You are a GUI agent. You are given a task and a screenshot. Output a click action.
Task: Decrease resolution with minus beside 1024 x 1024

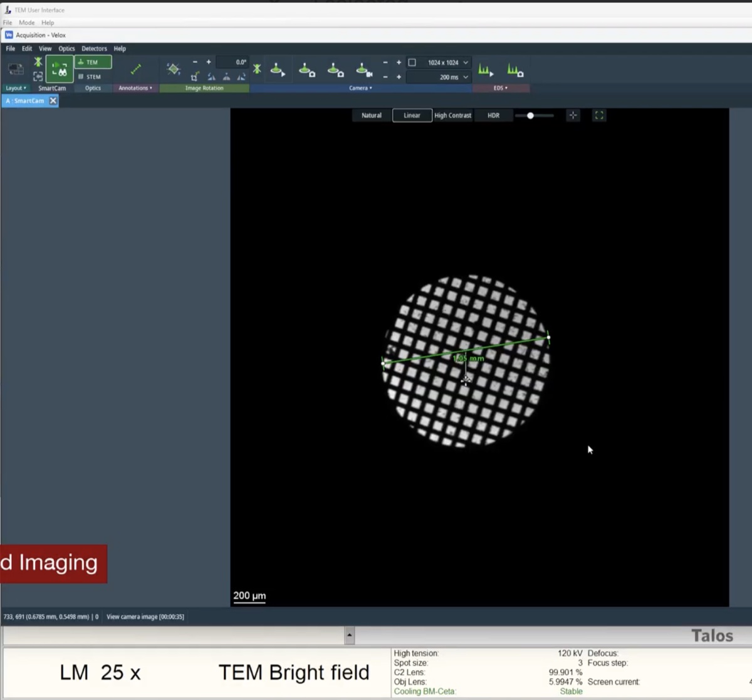pyautogui.click(x=385, y=63)
